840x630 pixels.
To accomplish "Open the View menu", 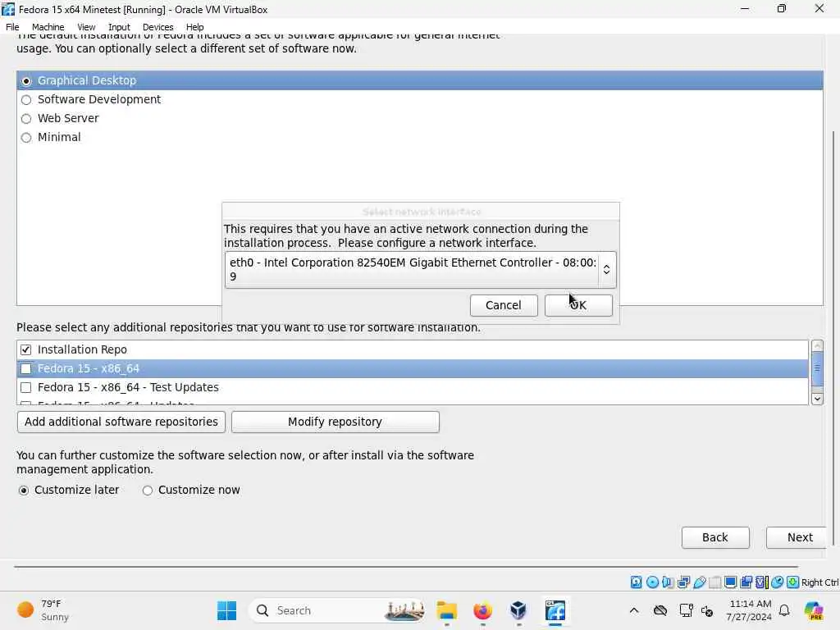I will click(86, 27).
